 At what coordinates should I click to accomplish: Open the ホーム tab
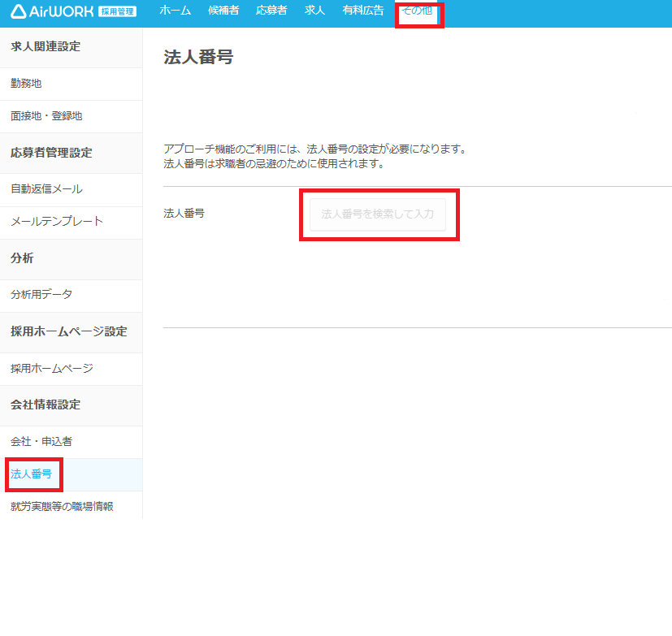pos(175,11)
